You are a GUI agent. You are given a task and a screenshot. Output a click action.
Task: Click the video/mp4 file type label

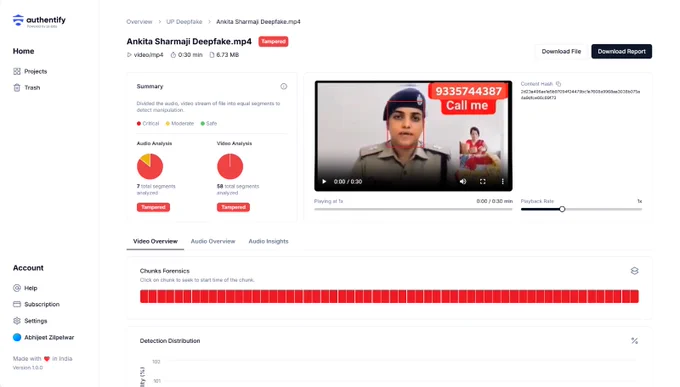point(145,55)
